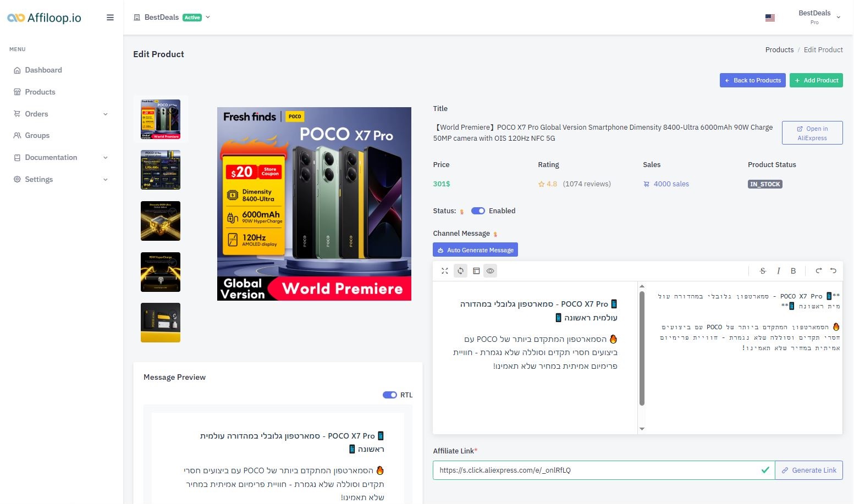Click Generate Link button
The image size is (854, 504).
click(809, 470)
